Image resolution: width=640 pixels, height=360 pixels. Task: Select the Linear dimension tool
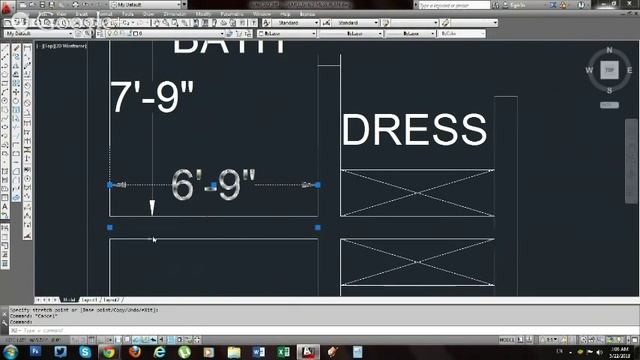tap(27, 49)
